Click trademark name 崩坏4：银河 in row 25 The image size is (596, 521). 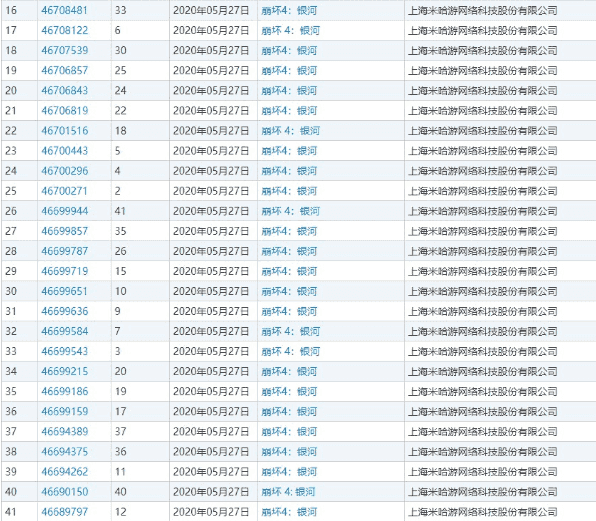[x=289, y=191]
